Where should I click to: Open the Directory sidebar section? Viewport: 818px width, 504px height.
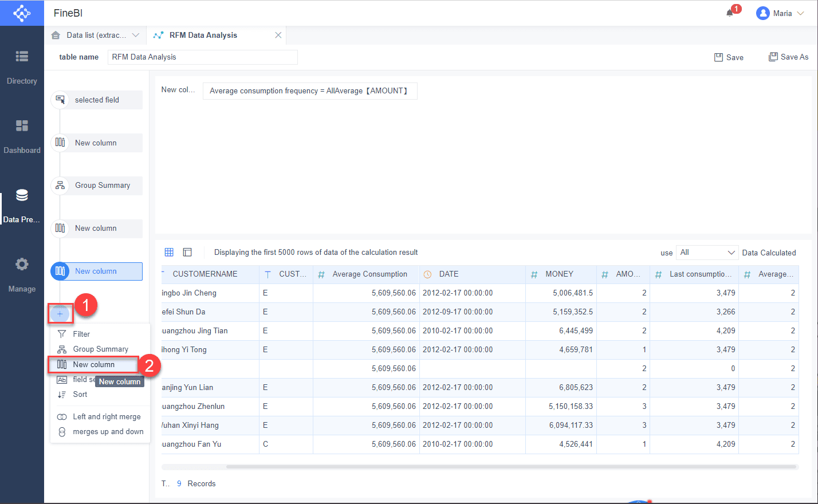(x=22, y=67)
